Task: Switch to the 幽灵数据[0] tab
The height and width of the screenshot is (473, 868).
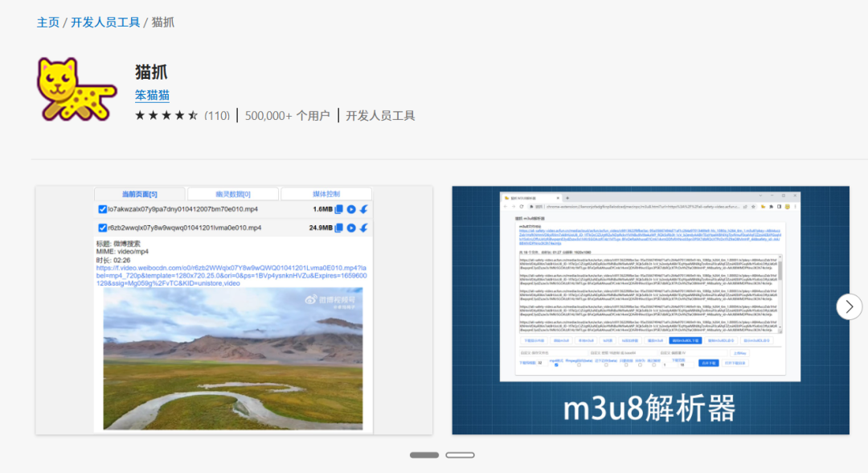Action: 233,194
